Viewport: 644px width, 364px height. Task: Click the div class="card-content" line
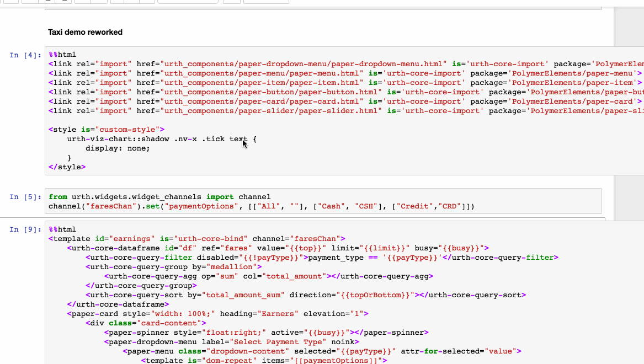[x=146, y=323]
